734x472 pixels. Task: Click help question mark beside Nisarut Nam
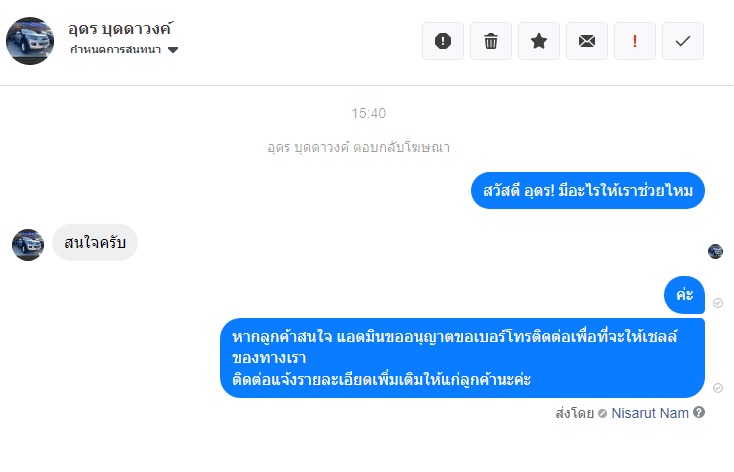click(699, 412)
